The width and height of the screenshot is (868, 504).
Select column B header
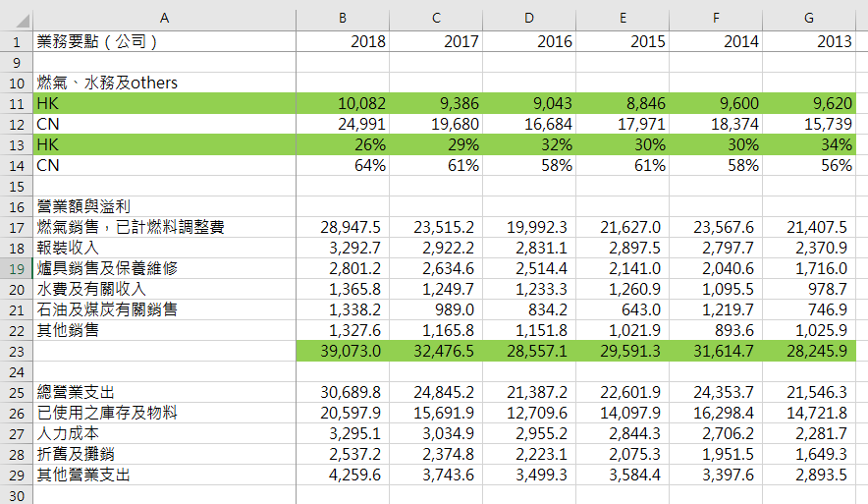click(343, 19)
